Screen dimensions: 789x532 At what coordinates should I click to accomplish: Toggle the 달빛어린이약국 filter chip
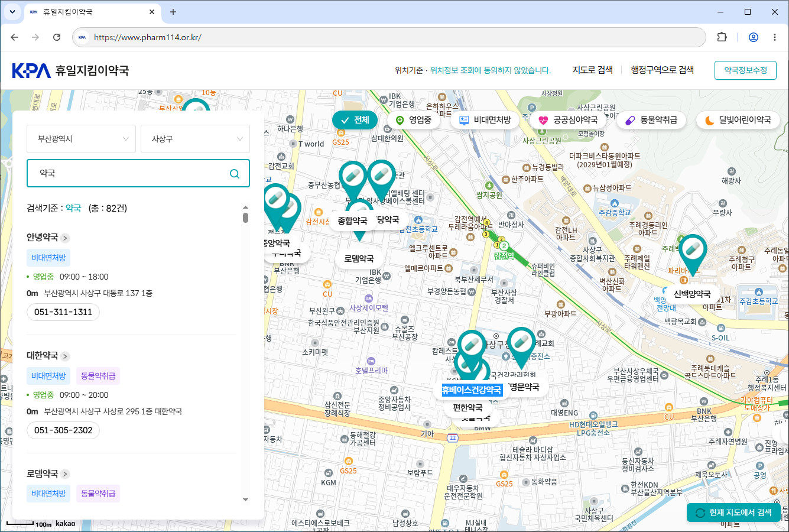click(x=738, y=120)
